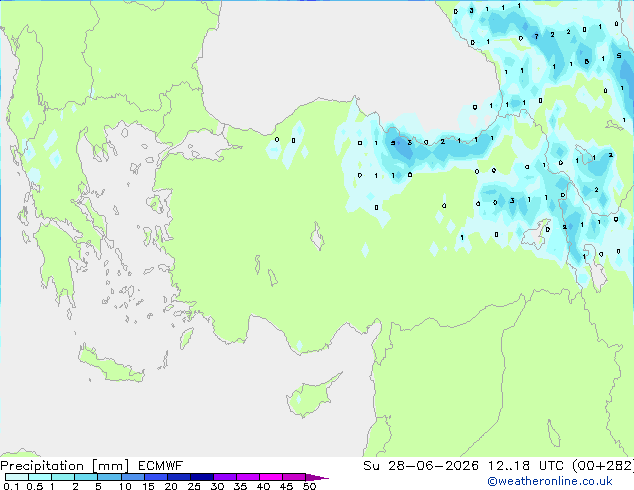Click the '0.1' legend scale label

[11, 486]
